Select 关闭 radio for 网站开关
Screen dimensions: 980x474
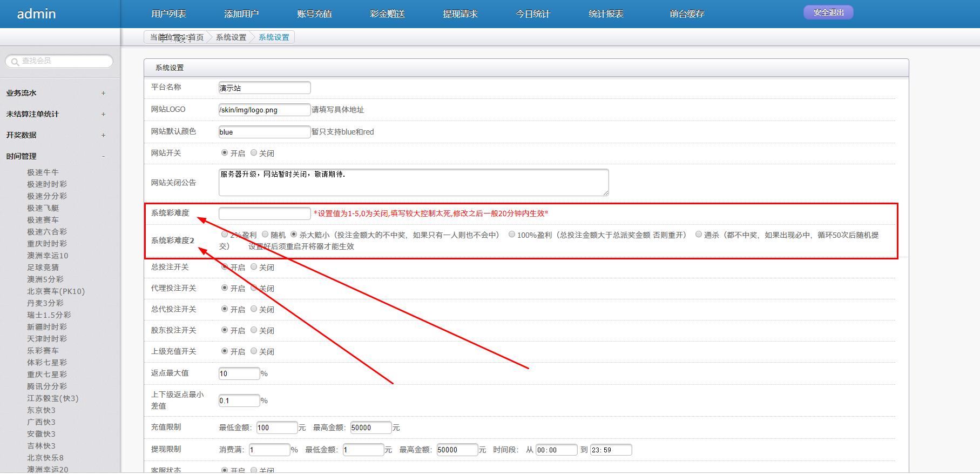[x=254, y=153]
